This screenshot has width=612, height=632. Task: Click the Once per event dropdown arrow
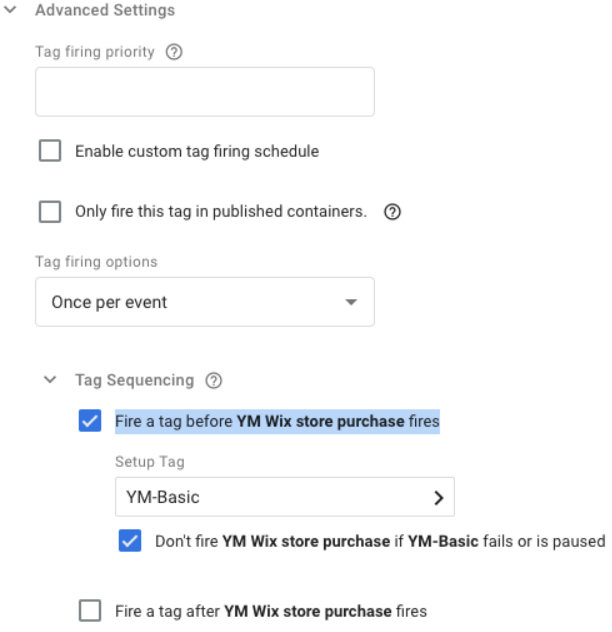click(351, 302)
